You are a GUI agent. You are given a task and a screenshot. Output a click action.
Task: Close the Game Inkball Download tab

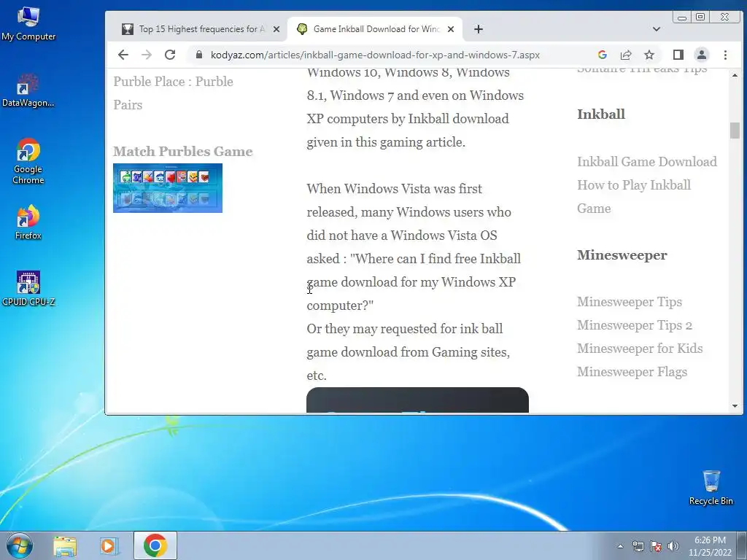point(451,29)
